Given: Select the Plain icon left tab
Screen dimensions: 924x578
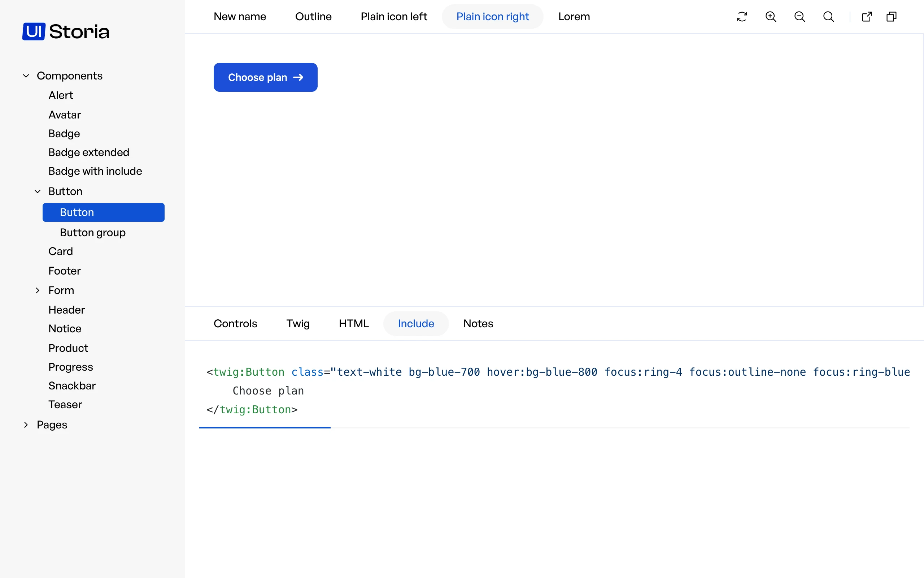Looking at the screenshot, I should (x=394, y=17).
